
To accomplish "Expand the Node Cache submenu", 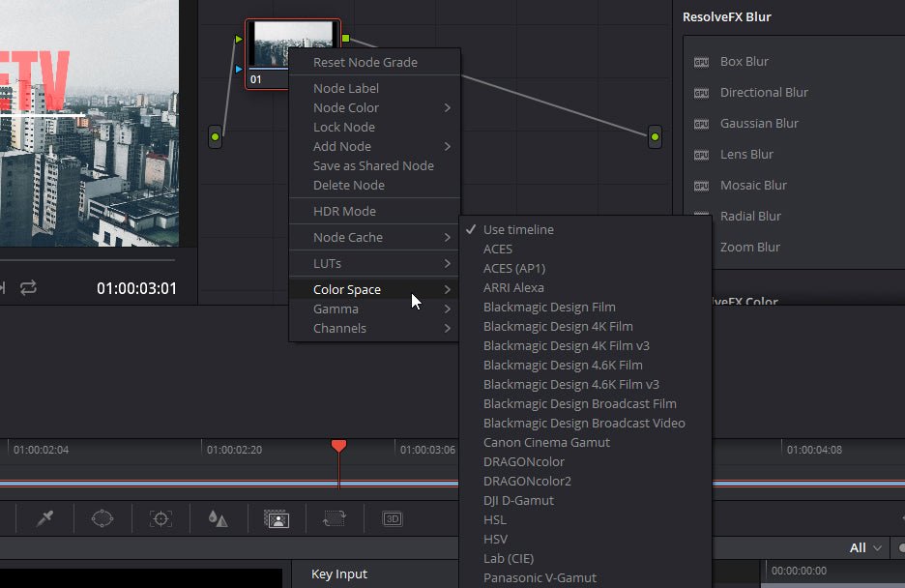I will [374, 237].
